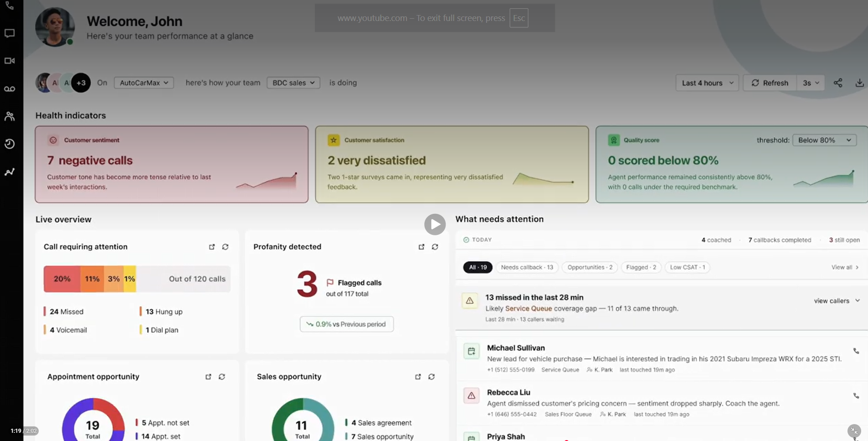Viewport: 868px width, 441px height.
Task: Click the 24 Missed legend entry
Action: click(x=64, y=311)
